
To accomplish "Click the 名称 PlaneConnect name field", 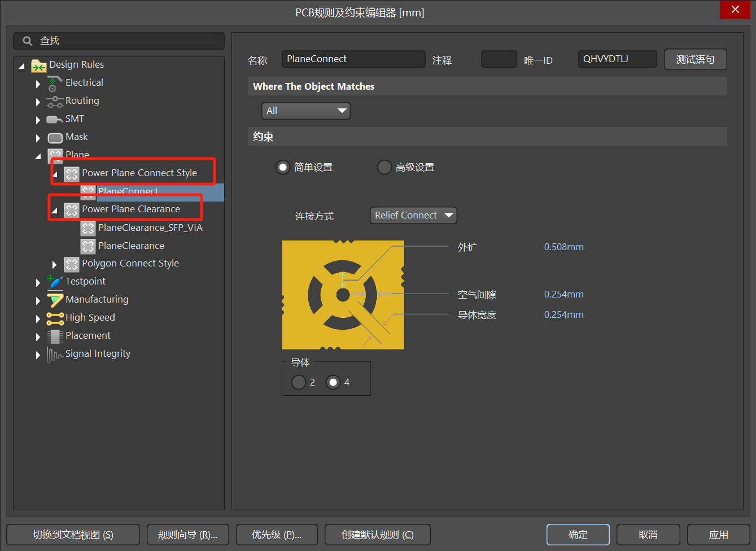I will coord(353,59).
